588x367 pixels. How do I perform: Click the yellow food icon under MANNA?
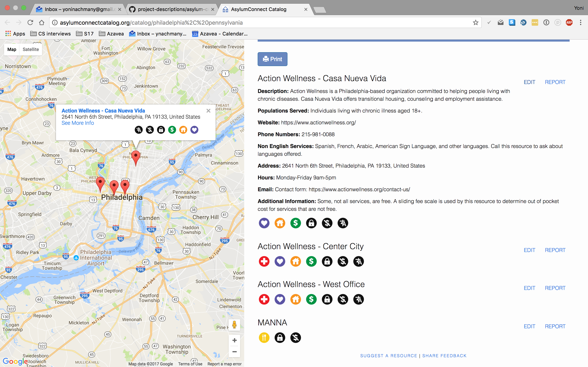pos(264,337)
